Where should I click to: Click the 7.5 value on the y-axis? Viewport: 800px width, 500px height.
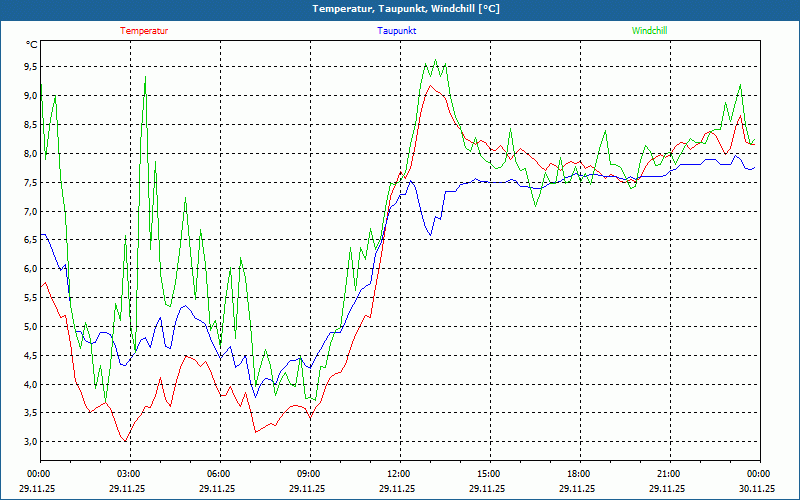coord(30,183)
